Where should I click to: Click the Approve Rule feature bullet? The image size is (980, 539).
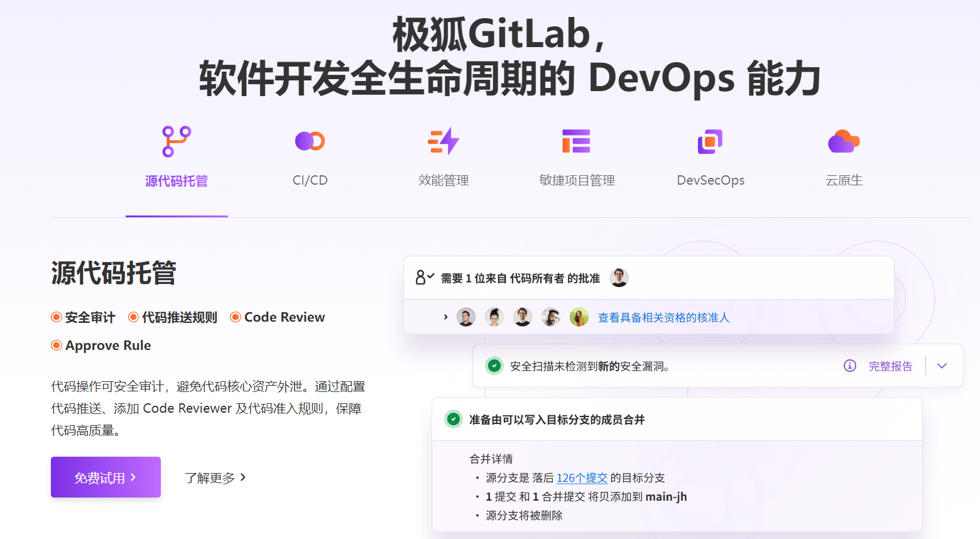coord(101,346)
